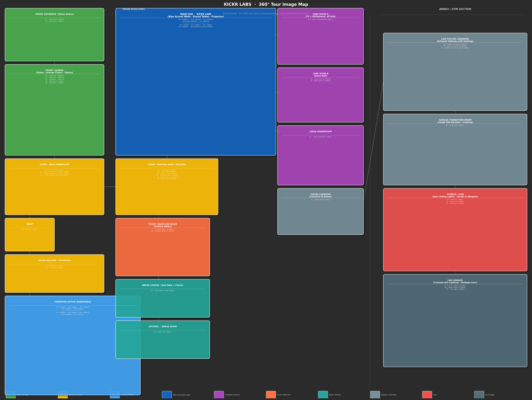Click the '15 – near-stairs [empty]' entry
This screenshot has width=532, height=400.
(55, 266)
